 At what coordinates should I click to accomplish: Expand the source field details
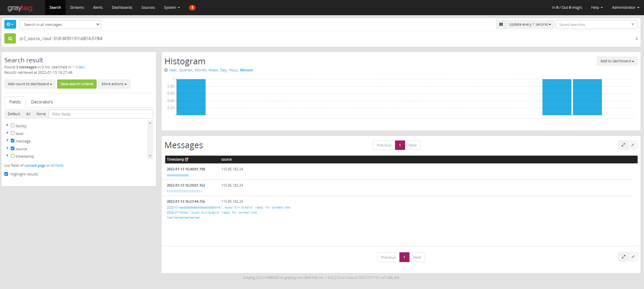7,148
